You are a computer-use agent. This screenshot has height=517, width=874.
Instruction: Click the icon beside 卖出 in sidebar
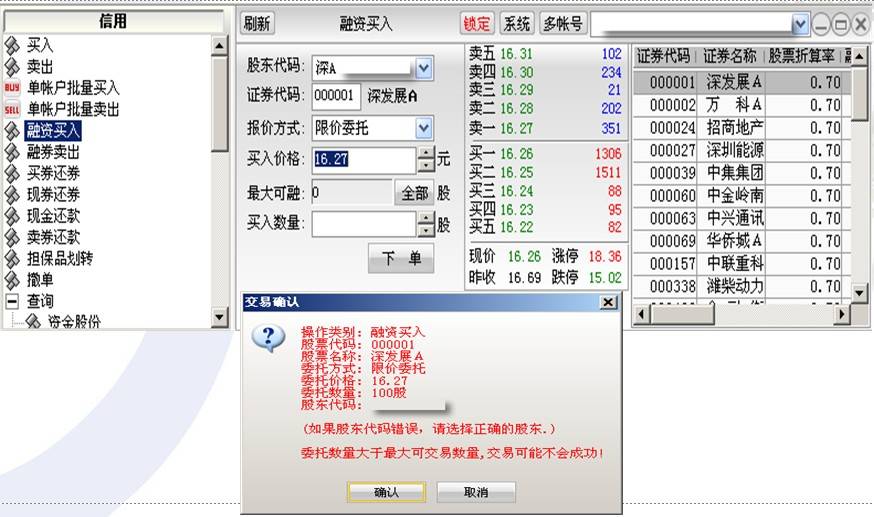tap(12, 66)
